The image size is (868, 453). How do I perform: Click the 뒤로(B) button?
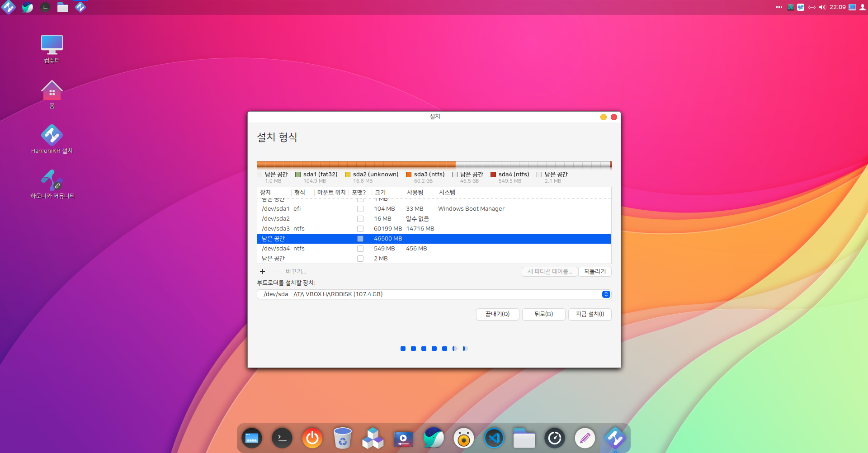tap(543, 314)
